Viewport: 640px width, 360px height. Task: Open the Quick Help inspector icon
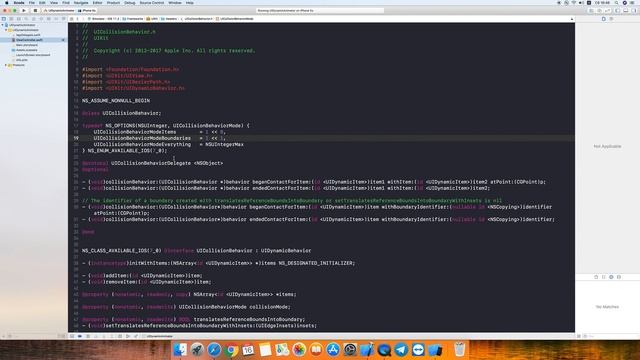[611, 19]
